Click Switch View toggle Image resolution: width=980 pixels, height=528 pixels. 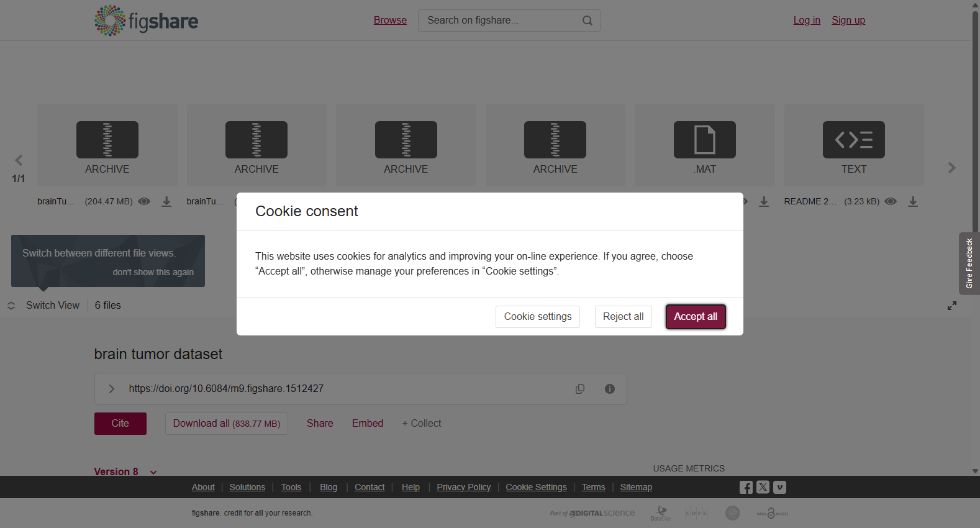[43, 306]
